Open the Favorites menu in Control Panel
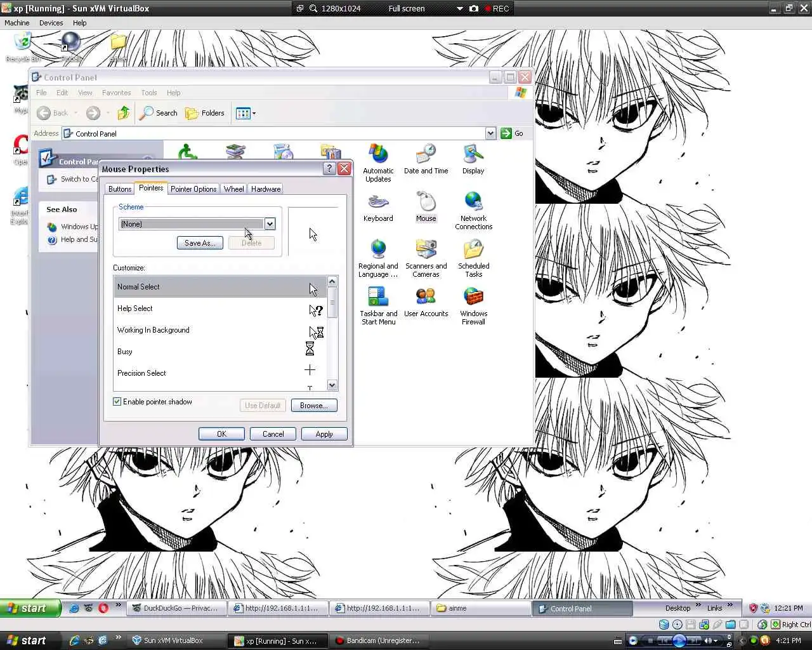 click(x=116, y=93)
